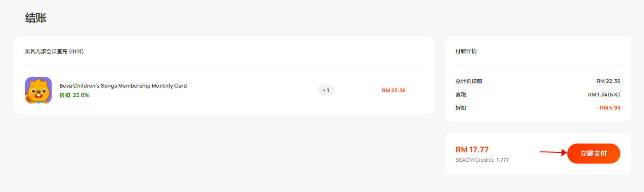Screen dimensions: 644x192
Task: Select the Beva Children's Songs Membership Monthly Card title
Action: click(x=123, y=86)
